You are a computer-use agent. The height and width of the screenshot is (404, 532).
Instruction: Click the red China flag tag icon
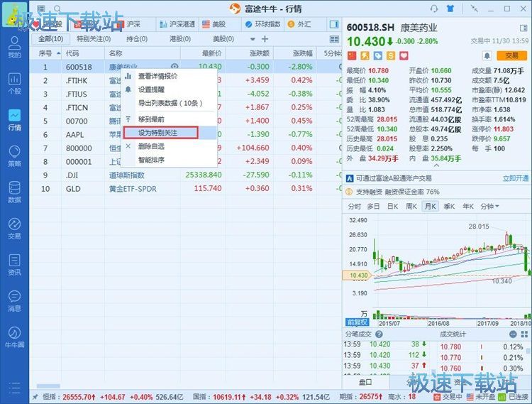tap(352, 55)
